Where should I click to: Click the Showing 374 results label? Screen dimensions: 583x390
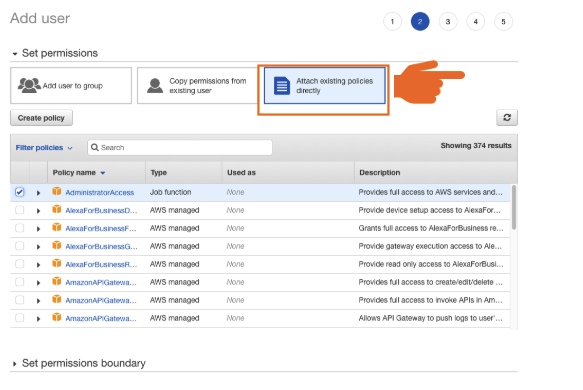click(476, 145)
